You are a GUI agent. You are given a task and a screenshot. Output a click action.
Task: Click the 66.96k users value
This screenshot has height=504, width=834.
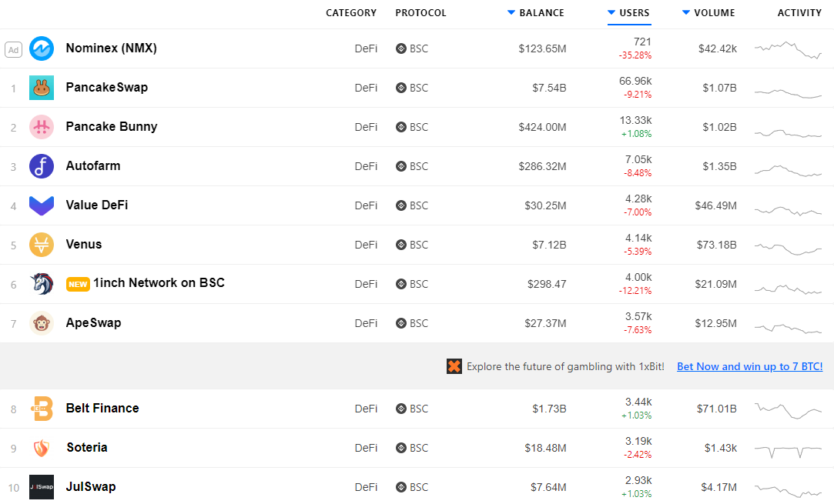pos(635,81)
